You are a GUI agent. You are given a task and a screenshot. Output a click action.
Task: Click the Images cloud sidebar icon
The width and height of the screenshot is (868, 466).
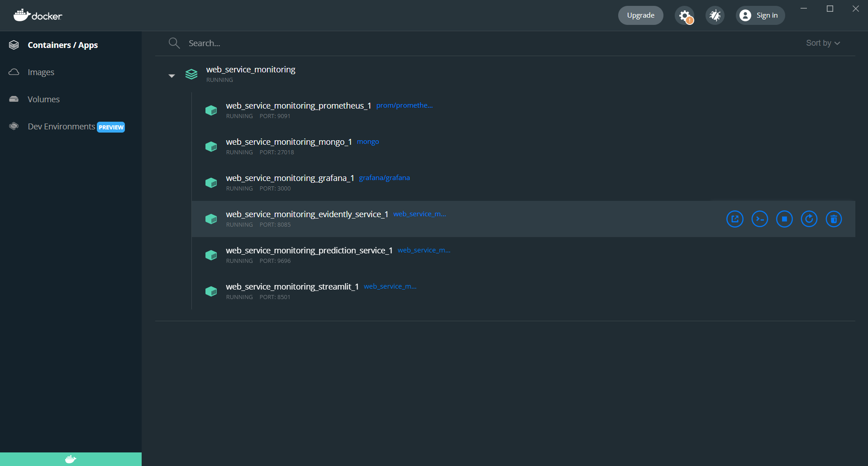(x=14, y=72)
